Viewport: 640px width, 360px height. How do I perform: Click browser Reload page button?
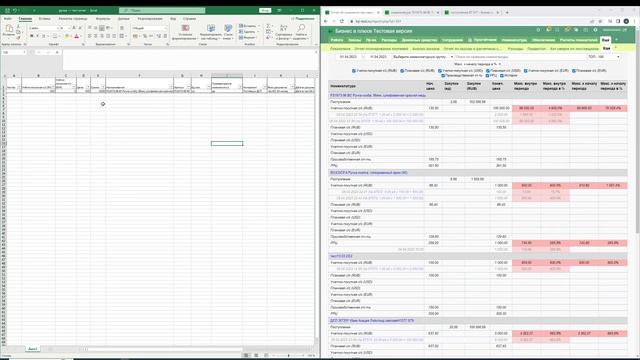pyautogui.click(x=342, y=21)
